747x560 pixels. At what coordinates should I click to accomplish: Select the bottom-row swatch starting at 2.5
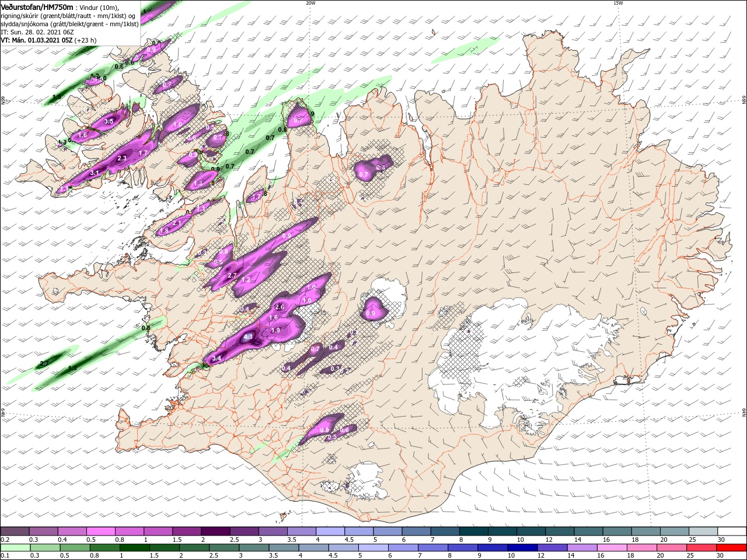click(224, 548)
